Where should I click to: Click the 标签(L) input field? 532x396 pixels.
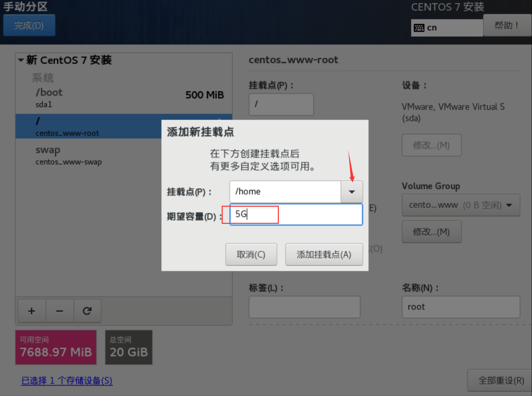point(304,307)
